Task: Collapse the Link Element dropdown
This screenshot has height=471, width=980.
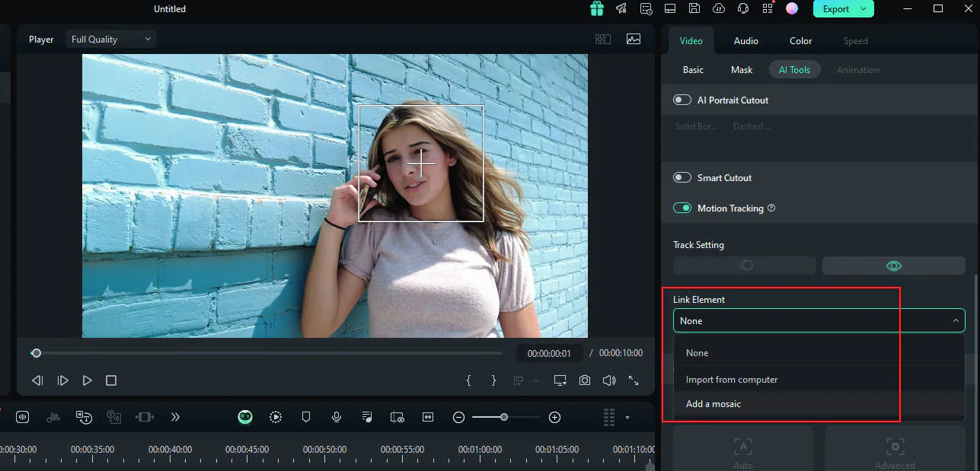Action: point(956,321)
